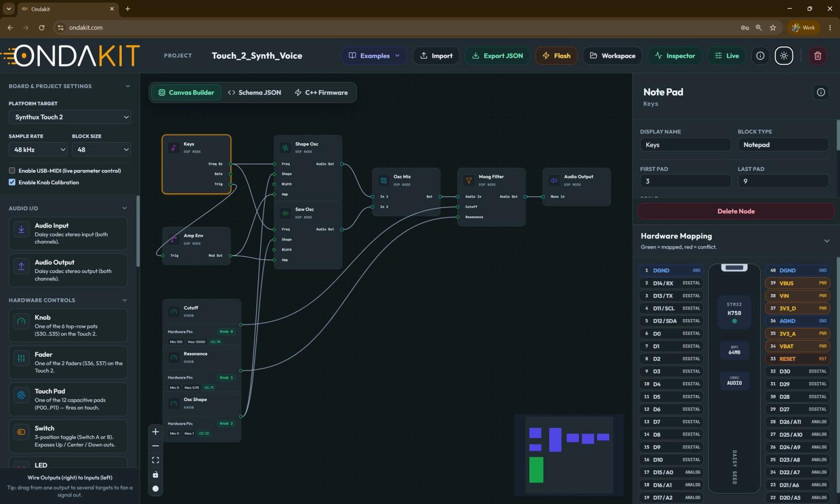The height and width of the screenshot is (504, 840).
Task: Enable USB-MIDI live parameter control checkbox
Action: coord(12,171)
